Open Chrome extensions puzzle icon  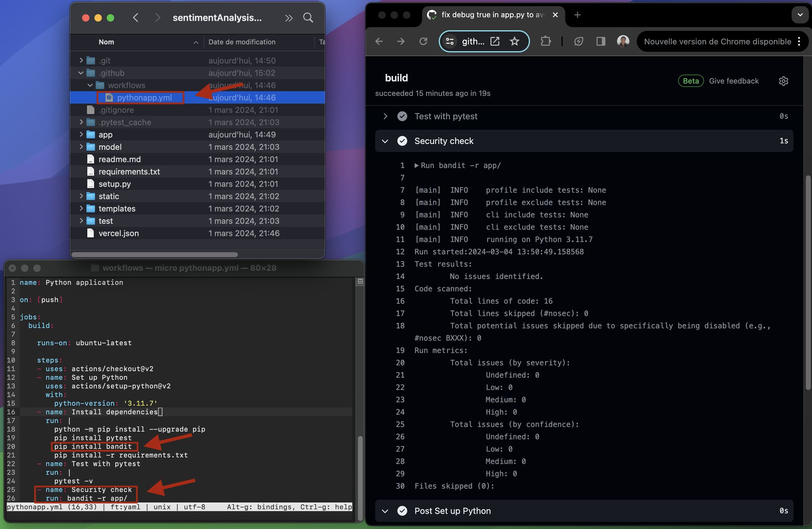546,41
